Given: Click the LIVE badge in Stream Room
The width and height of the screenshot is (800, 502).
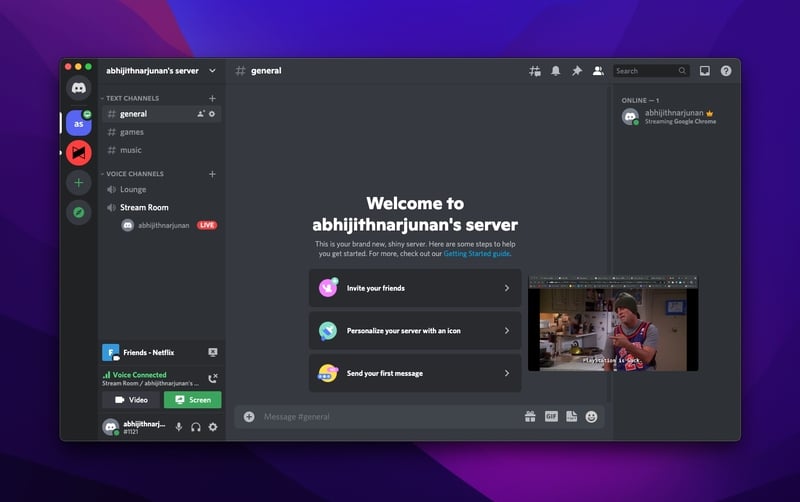Looking at the screenshot, I should [x=207, y=225].
